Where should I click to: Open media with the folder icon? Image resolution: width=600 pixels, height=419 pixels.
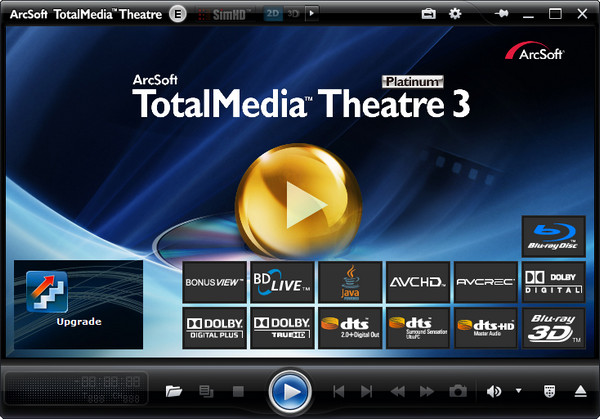[174, 391]
